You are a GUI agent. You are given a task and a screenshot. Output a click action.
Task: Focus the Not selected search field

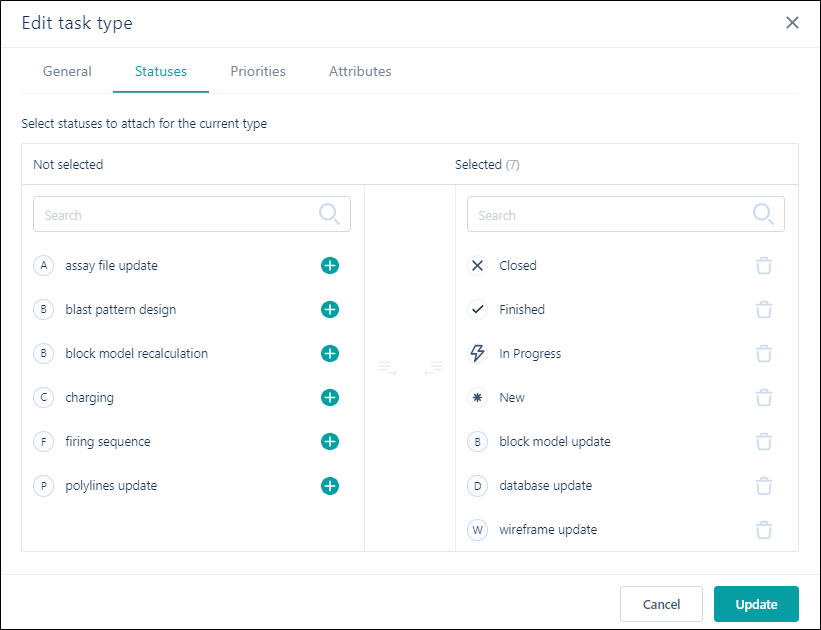(192, 214)
